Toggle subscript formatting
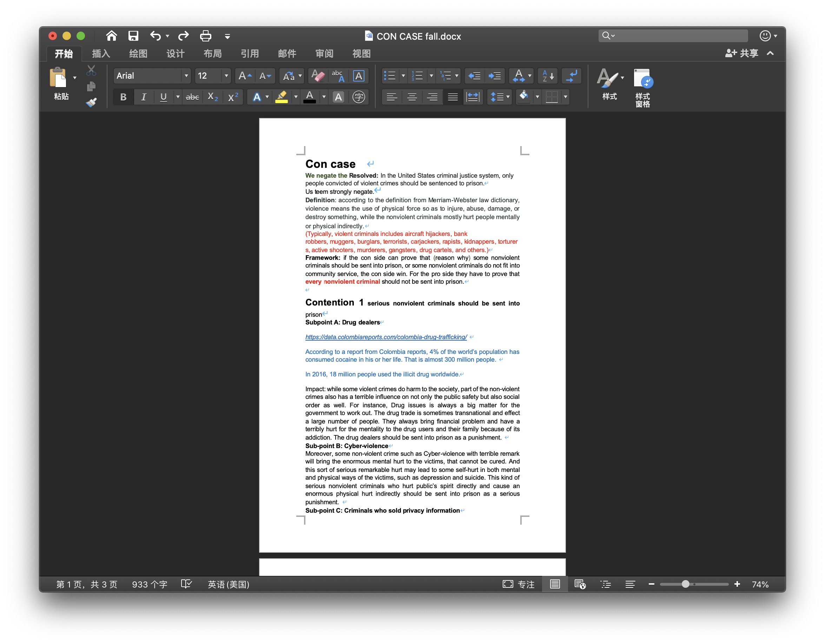 click(213, 97)
